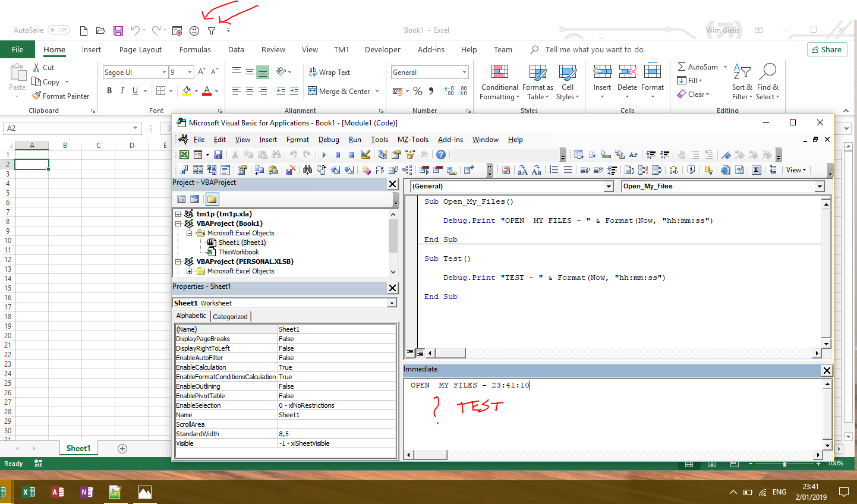Click the Excel Save icon in title bar
The width and height of the screenshot is (857, 504).
coord(118,30)
